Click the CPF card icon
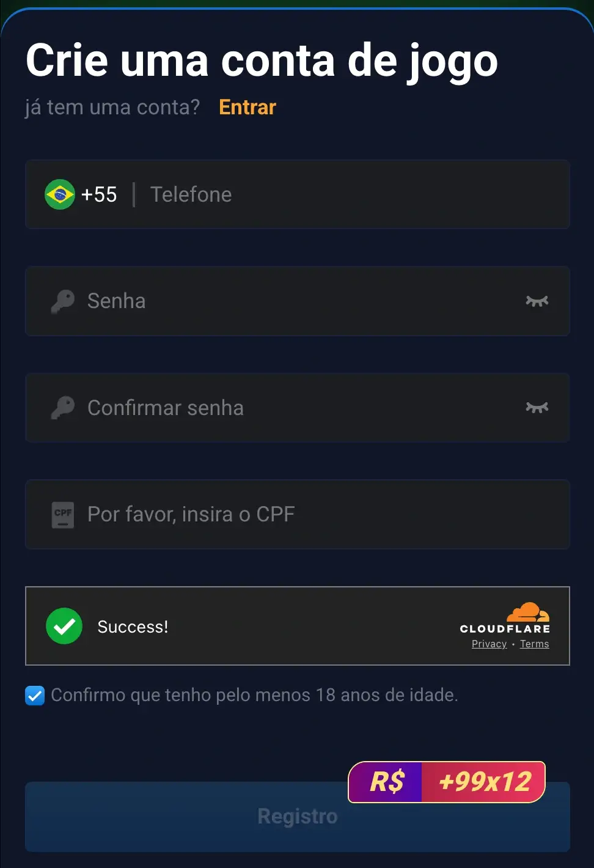Viewport: 594px width, 868px height. pyautogui.click(x=63, y=515)
